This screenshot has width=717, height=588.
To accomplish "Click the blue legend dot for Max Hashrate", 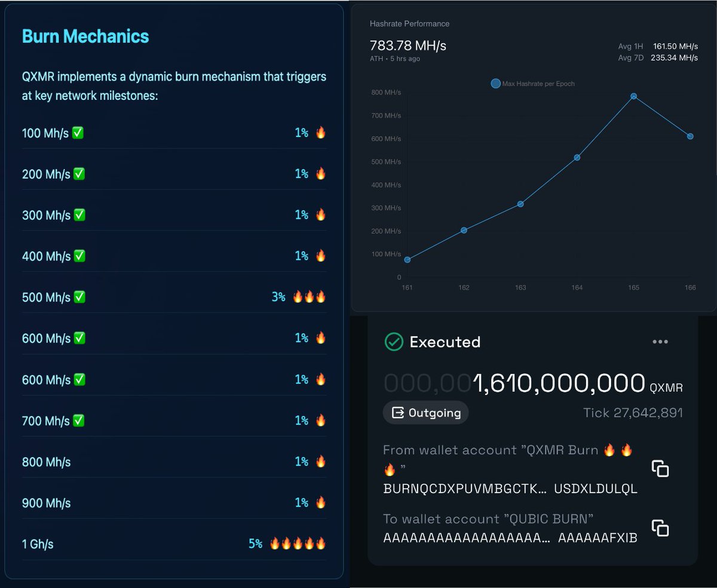I will pos(495,84).
